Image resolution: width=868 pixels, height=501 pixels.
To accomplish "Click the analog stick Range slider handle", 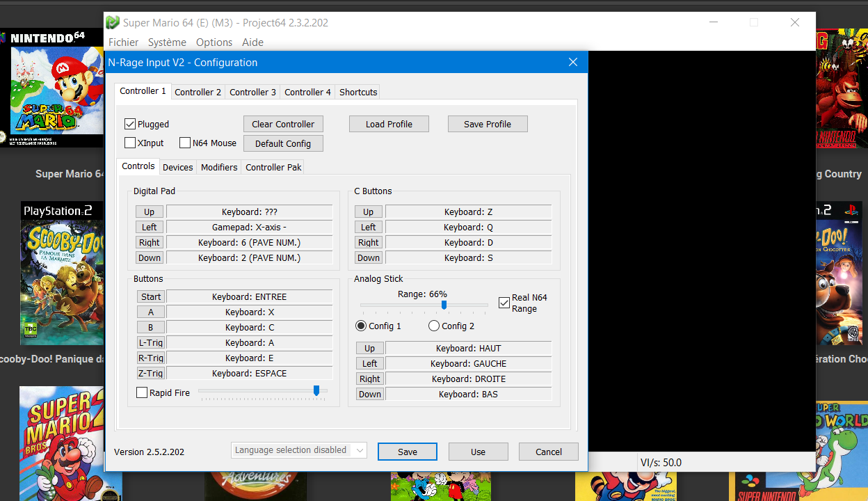I will pos(444,305).
